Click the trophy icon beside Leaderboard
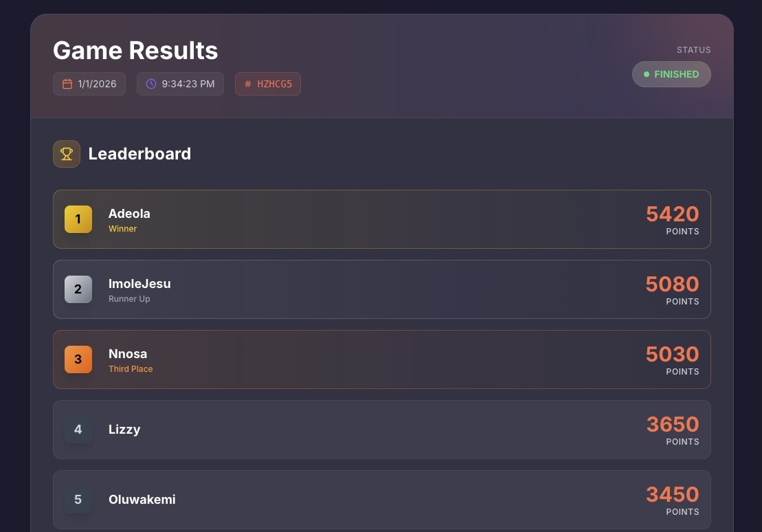The width and height of the screenshot is (762, 532). pos(66,153)
